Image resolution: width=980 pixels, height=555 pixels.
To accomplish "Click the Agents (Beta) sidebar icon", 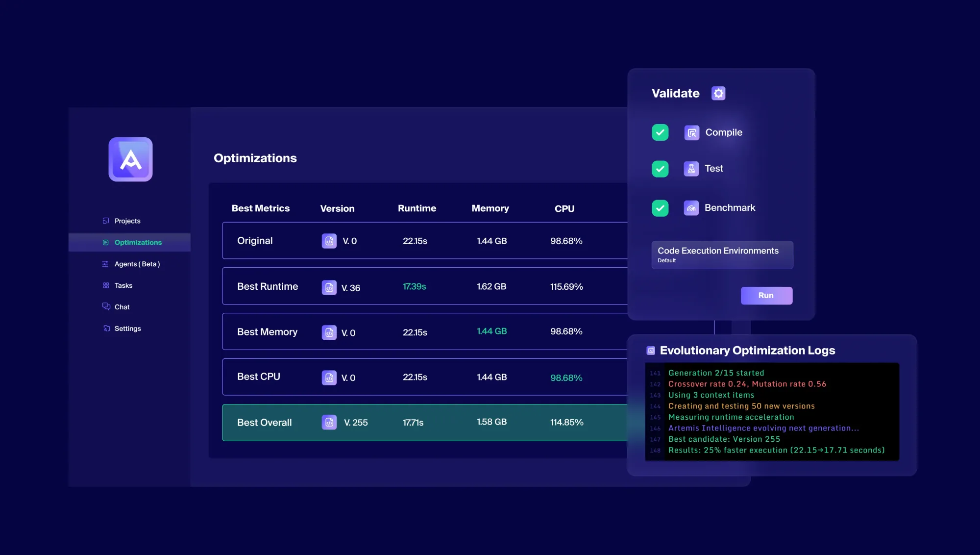I will [x=105, y=264].
